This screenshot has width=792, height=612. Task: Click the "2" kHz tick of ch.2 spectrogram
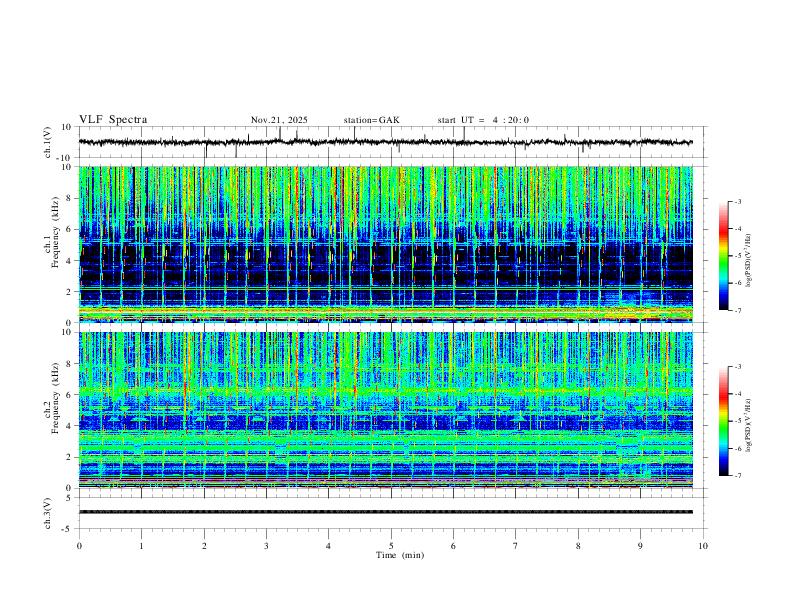(x=70, y=457)
